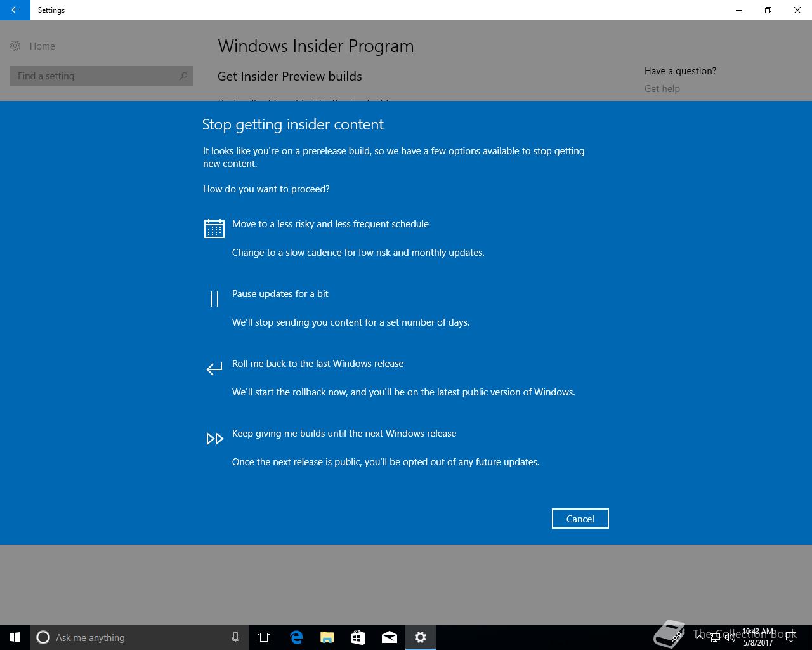
Task: Open the Home settings page
Action: 33,46
